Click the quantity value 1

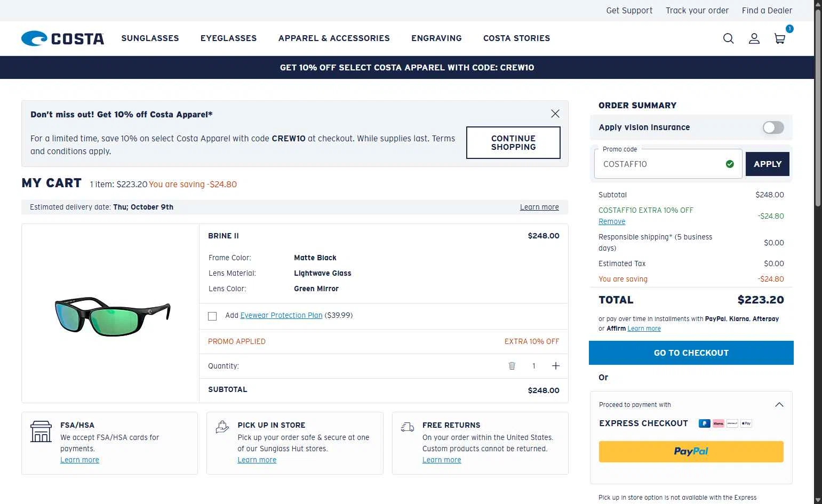[533, 366]
